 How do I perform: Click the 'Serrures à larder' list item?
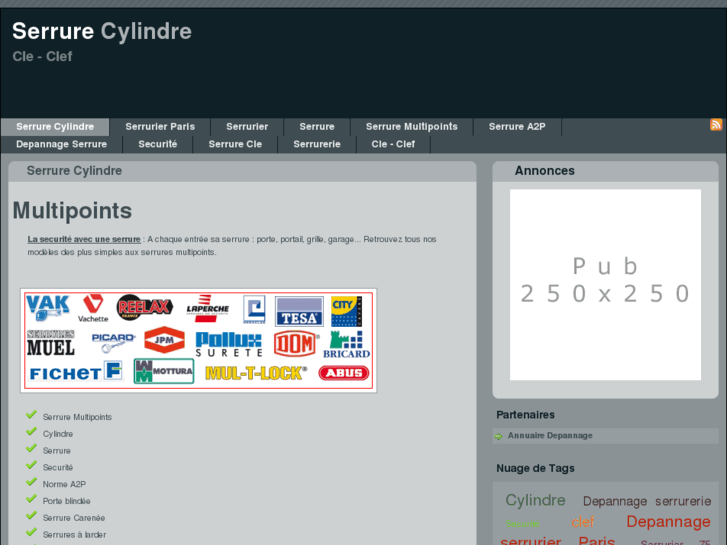coord(74,535)
